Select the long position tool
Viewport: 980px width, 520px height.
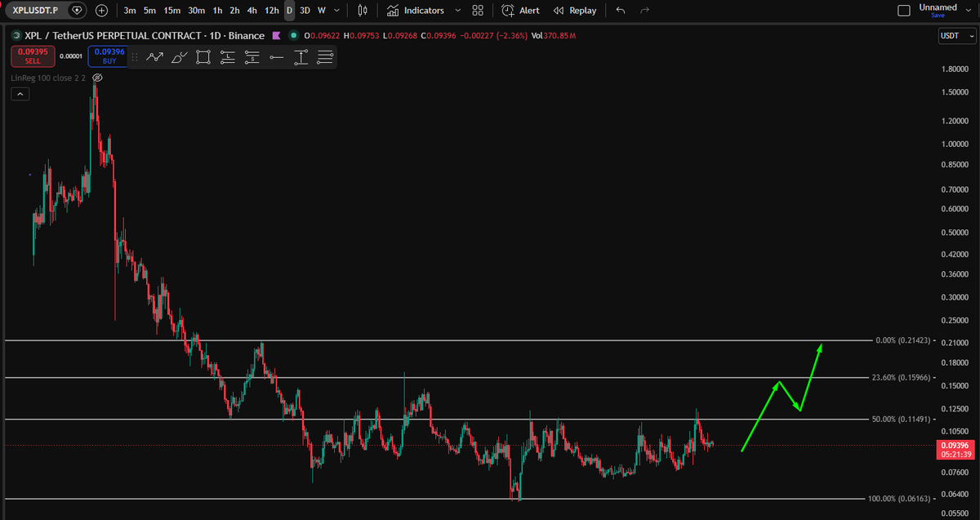(228, 57)
